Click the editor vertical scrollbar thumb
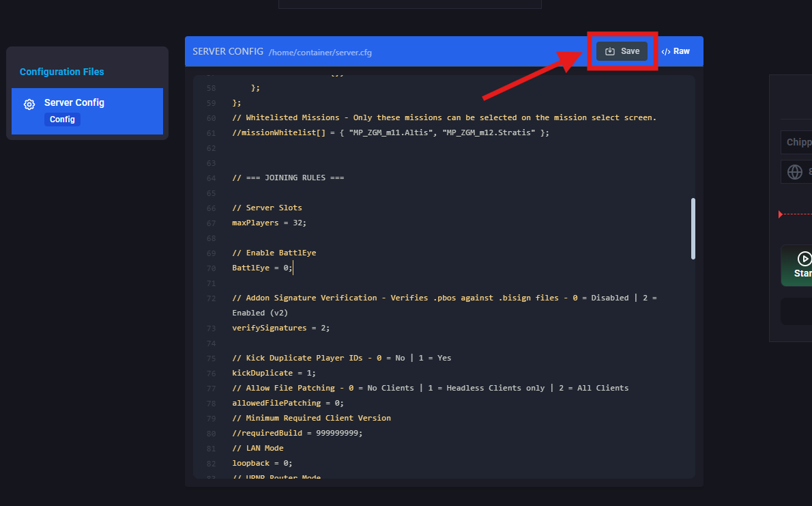The width and height of the screenshot is (812, 506). (693, 229)
